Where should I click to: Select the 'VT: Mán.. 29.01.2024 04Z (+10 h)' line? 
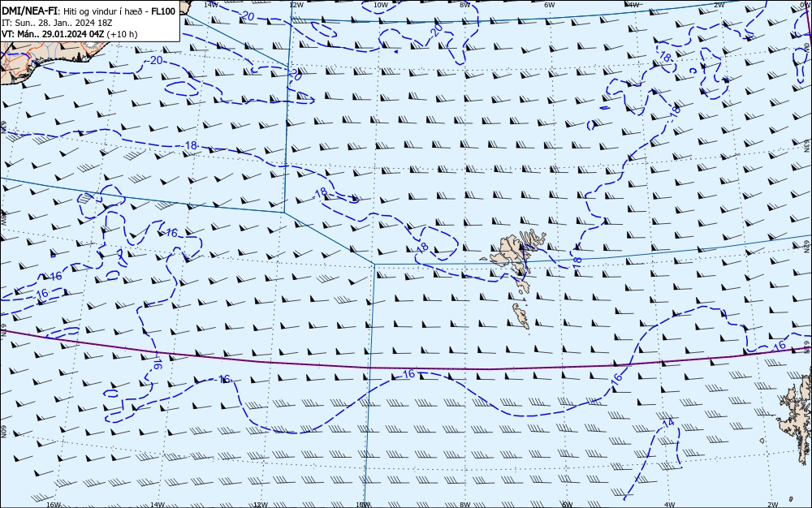pyautogui.click(x=69, y=34)
